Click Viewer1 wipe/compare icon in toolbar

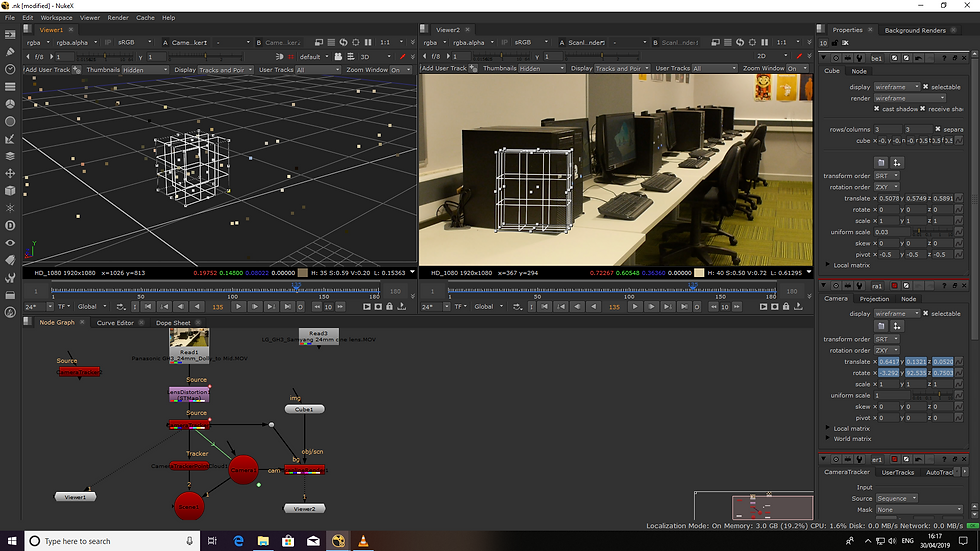319,42
